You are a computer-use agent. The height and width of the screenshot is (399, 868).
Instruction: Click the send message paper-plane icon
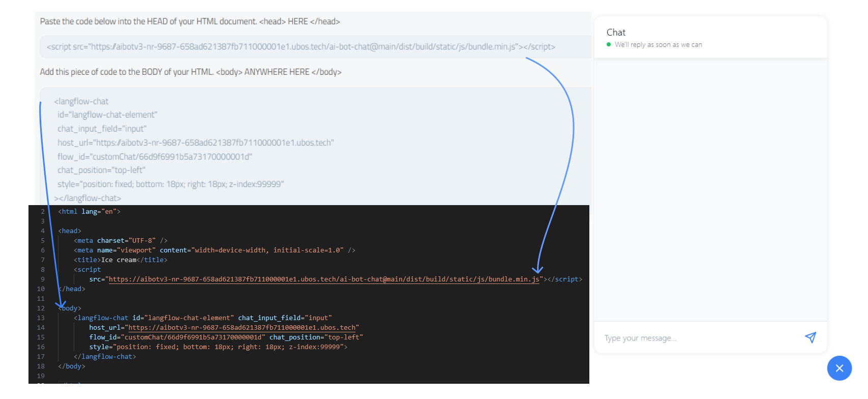pyautogui.click(x=811, y=337)
